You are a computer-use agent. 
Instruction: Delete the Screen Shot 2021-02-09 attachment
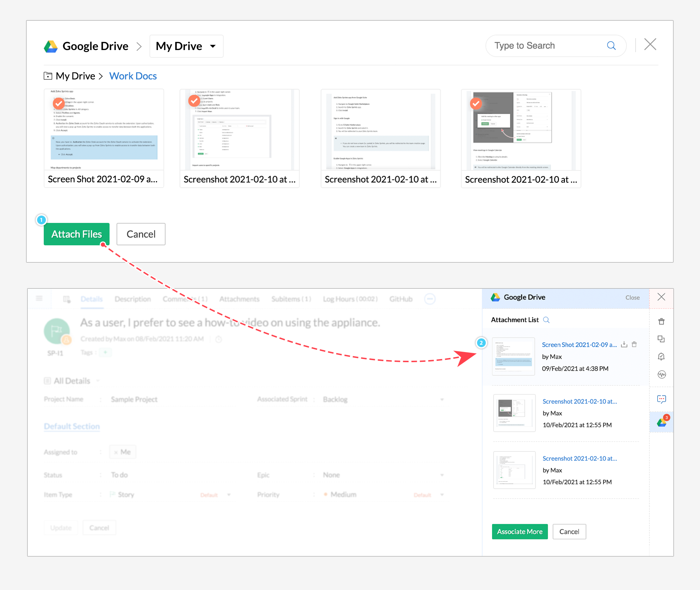coord(634,344)
